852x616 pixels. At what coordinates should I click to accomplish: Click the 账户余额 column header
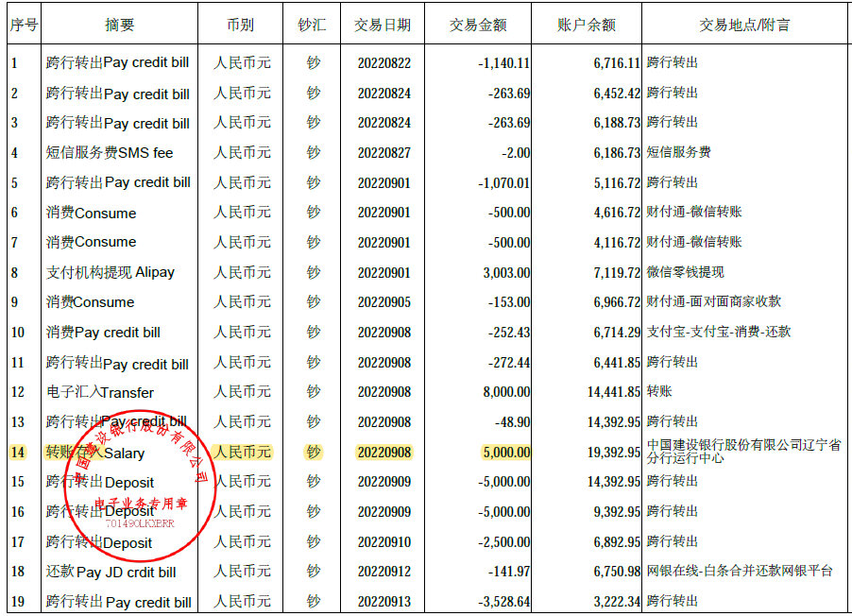587,25
